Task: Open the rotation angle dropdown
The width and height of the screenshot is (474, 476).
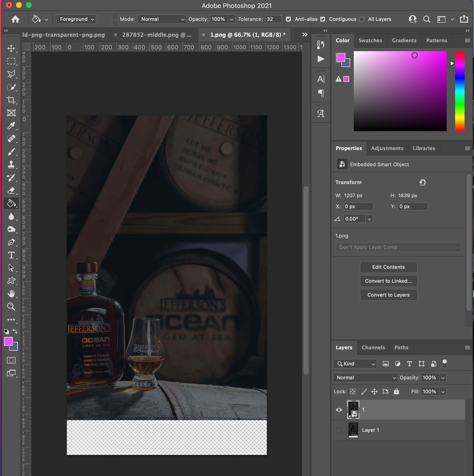Action: pos(369,219)
